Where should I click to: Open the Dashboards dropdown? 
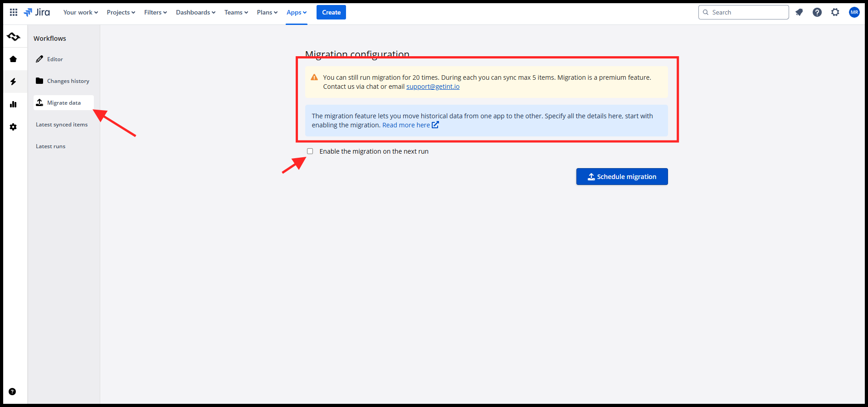click(195, 12)
